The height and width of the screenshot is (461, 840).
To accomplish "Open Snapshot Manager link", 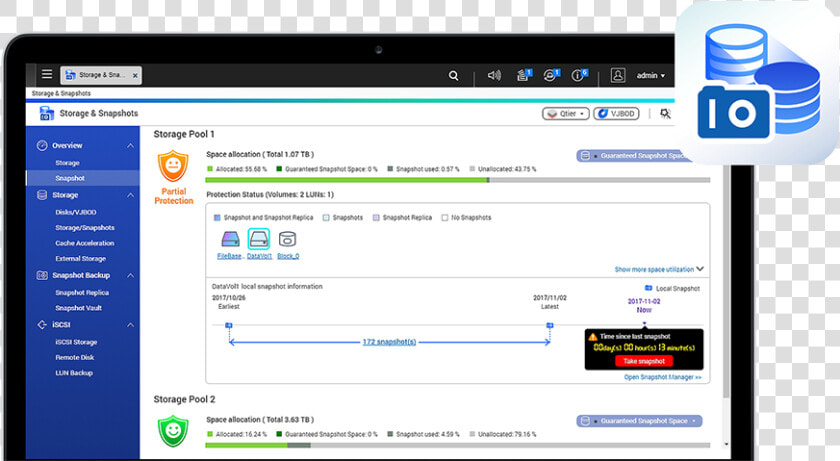I will coord(663,377).
